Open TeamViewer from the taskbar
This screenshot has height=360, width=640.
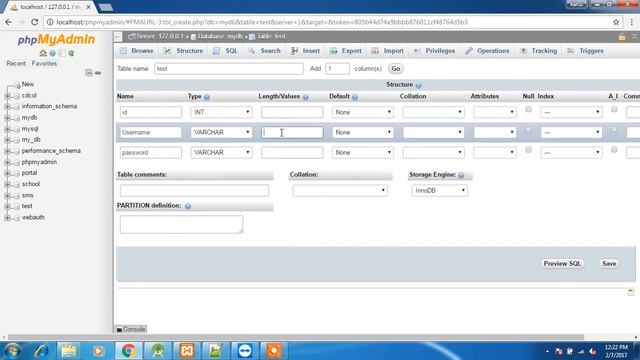245,351
